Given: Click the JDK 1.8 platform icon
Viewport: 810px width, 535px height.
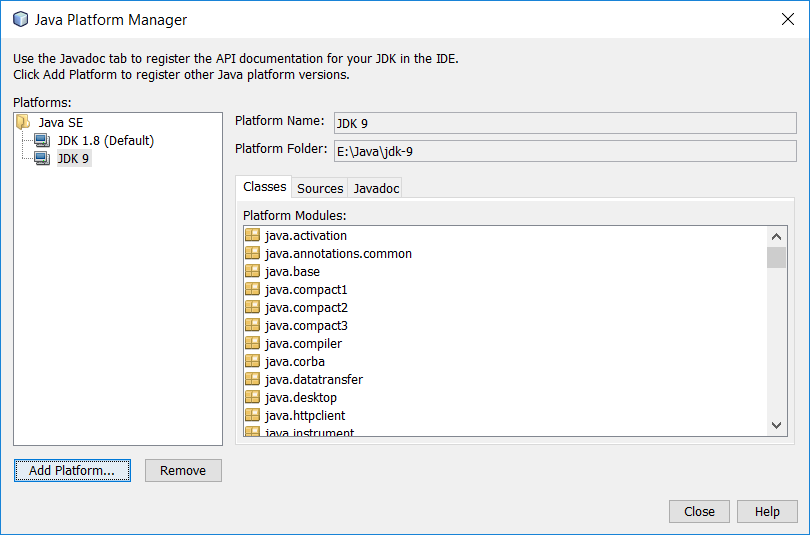Looking at the screenshot, I should pos(41,141).
